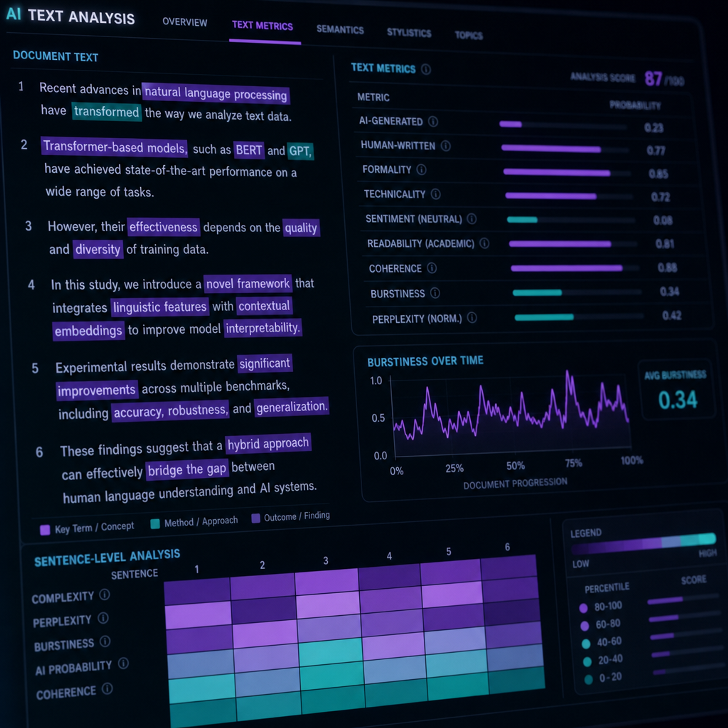The image size is (728, 728).
Task: Click the COHERENCE info icon in Sentence-Level Analysis
Action: [x=107, y=689]
